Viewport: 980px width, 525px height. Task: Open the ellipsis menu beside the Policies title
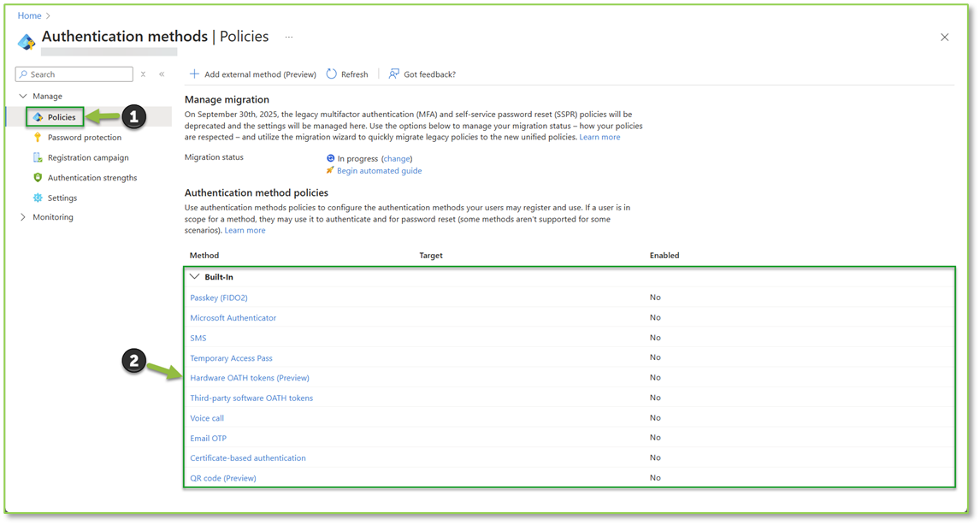288,37
